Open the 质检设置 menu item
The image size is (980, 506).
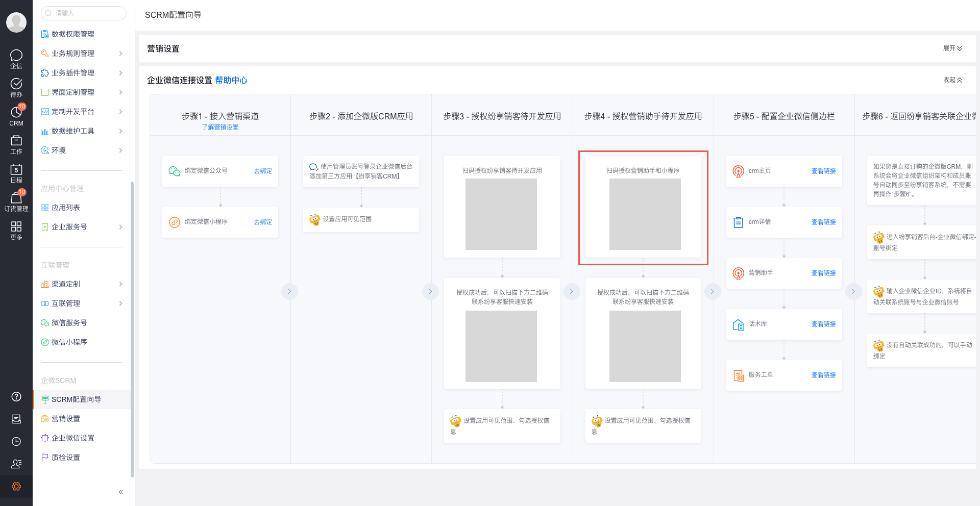tap(82, 458)
